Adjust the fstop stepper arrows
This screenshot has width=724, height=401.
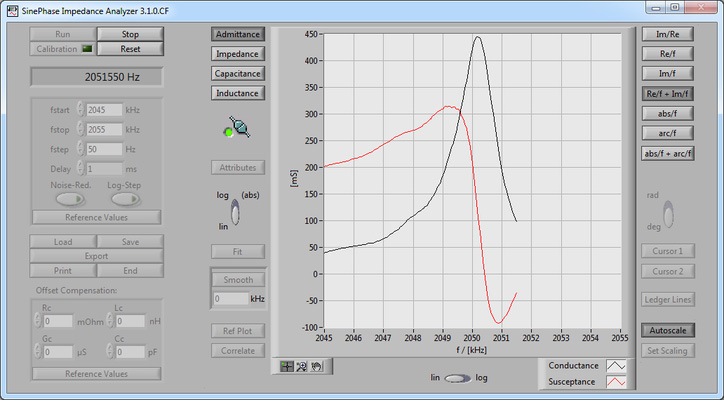pyautogui.click(x=80, y=130)
